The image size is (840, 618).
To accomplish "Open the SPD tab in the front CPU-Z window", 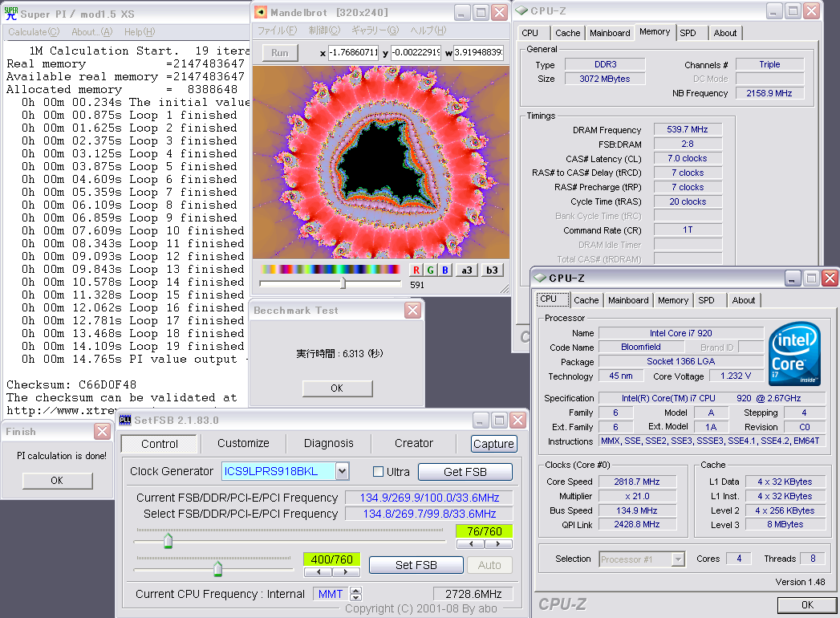I will click(x=706, y=300).
